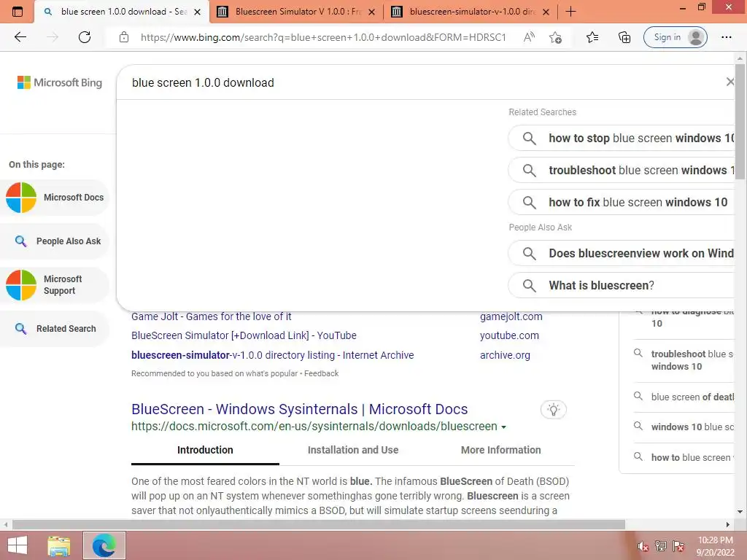This screenshot has height=560, width=747.
Task: Open File Explorer from the taskbar
Action: (59, 546)
